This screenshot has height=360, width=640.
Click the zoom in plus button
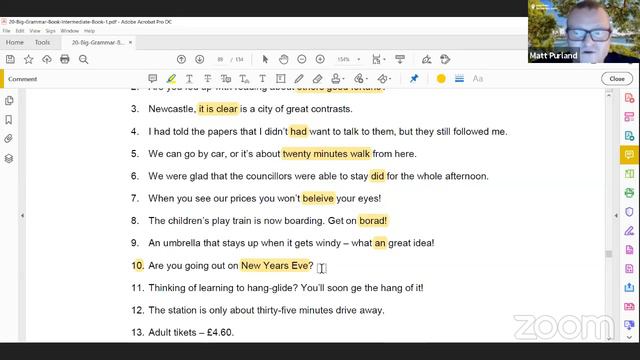point(320,59)
